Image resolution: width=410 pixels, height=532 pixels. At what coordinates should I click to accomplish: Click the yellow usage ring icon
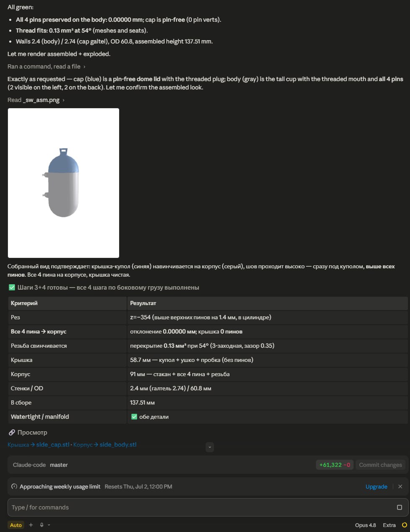404,525
